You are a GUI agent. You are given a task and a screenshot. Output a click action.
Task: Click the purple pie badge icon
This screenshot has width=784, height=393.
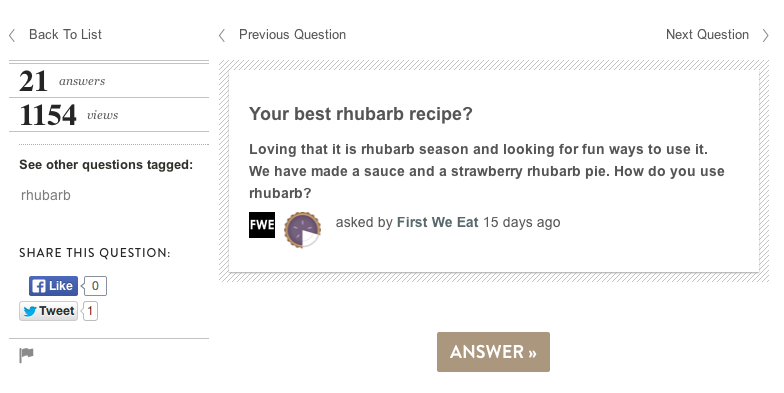coord(302,230)
